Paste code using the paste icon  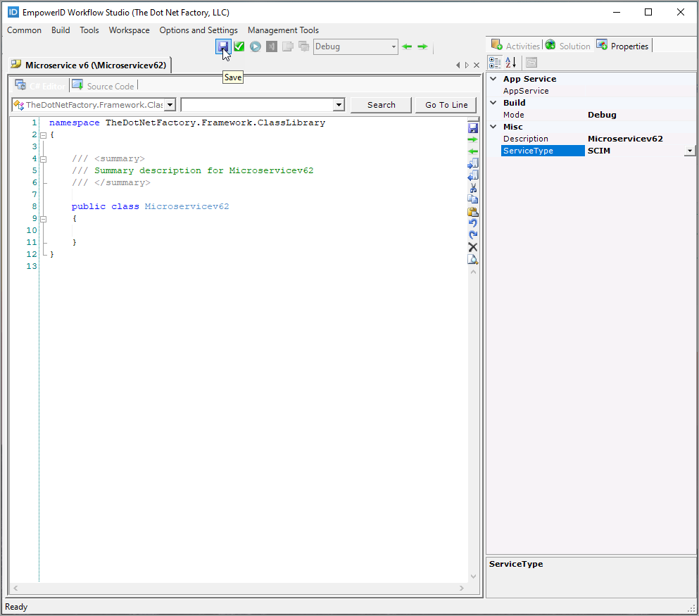coord(473,211)
